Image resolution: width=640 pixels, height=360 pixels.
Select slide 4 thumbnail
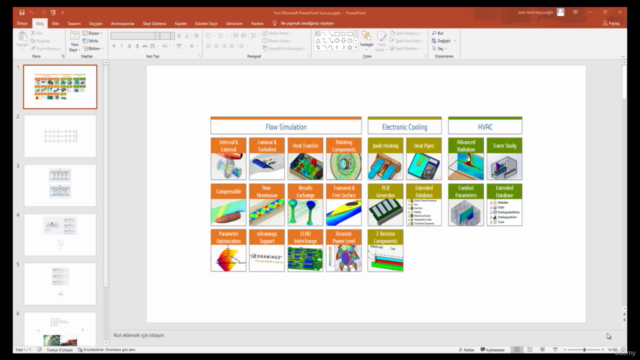point(60,235)
